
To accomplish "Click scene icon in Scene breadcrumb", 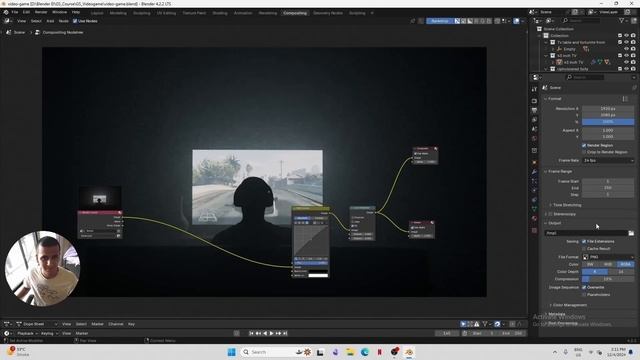I will (x=9, y=32).
